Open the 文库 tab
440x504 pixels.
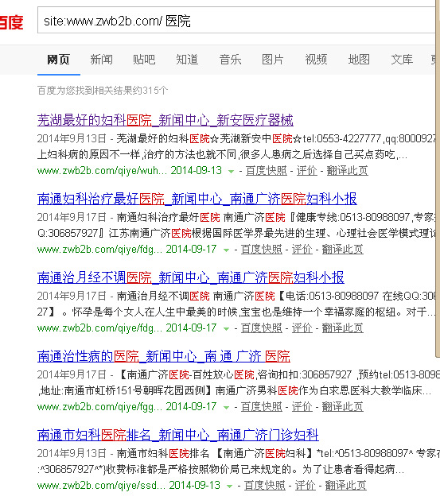click(x=402, y=60)
